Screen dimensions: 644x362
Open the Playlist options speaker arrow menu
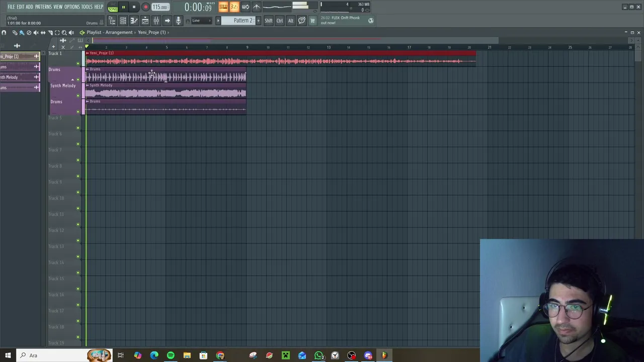pos(82,32)
